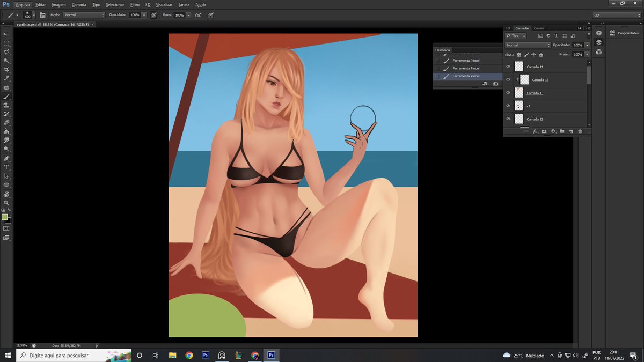Select the Pen tool
Screen dimensions: 644x362
pos(6,159)
